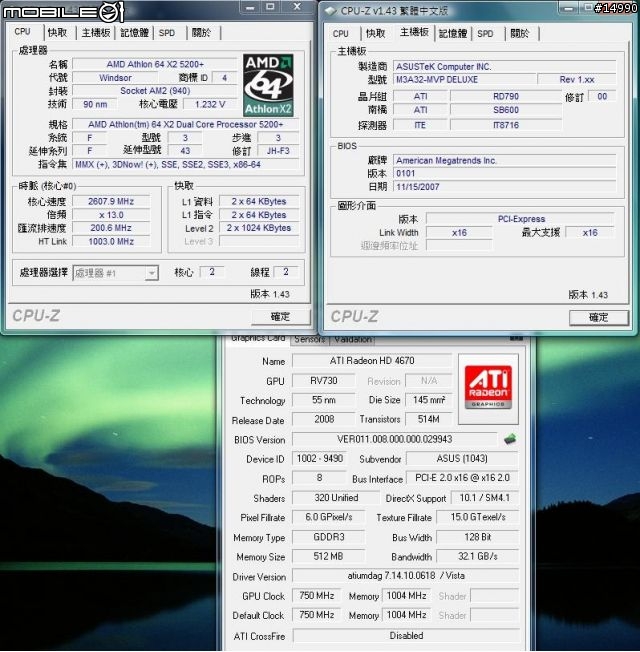Click bus speed value 200.6 MHz
640x652 pixels.
[x=111, y=228]
